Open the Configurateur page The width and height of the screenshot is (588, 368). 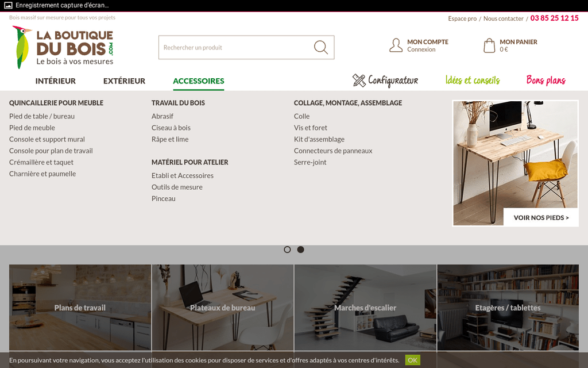(x=393, y=80)
